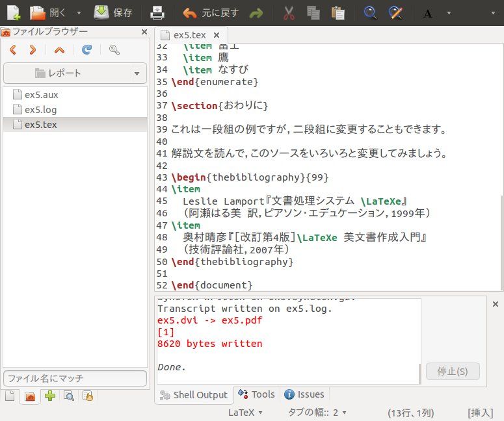Switch to Shell Output tab
Viewport: 504px width, 421px height.
194,394
